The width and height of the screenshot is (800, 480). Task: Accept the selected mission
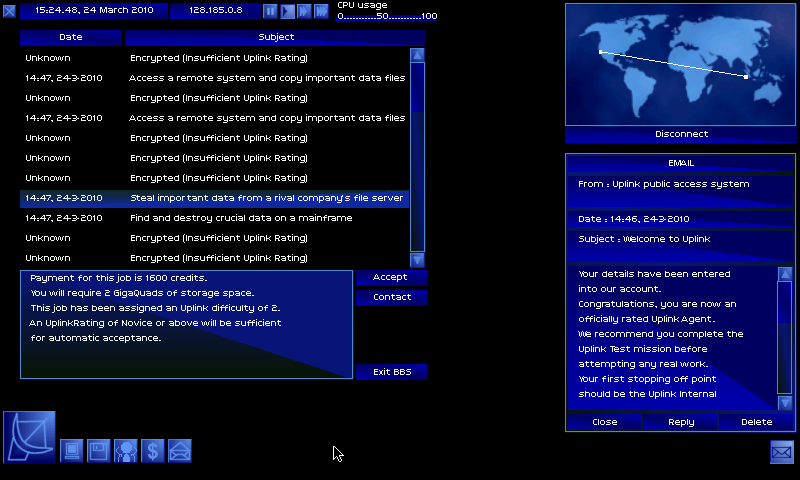coord(391,277)
